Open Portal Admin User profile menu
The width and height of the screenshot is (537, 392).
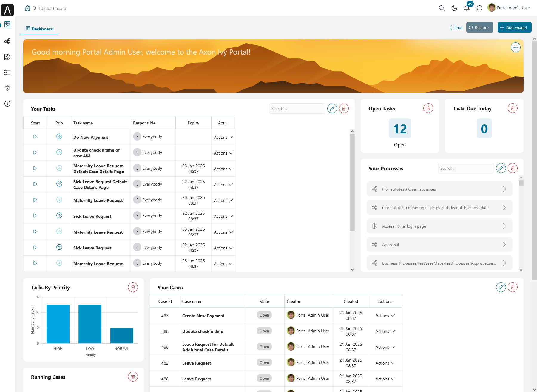509,8
